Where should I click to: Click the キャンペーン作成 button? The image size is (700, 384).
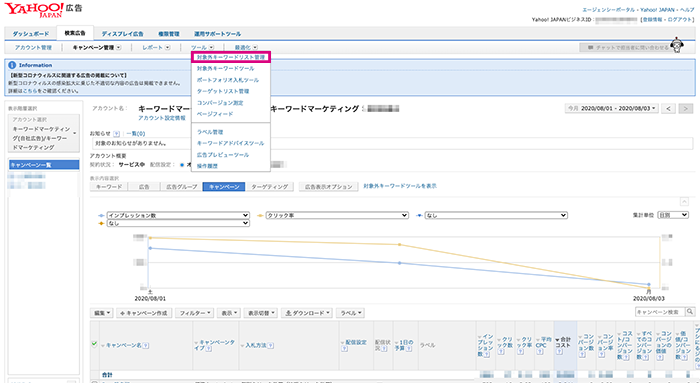pyautogui.click(x=144, y=313)
